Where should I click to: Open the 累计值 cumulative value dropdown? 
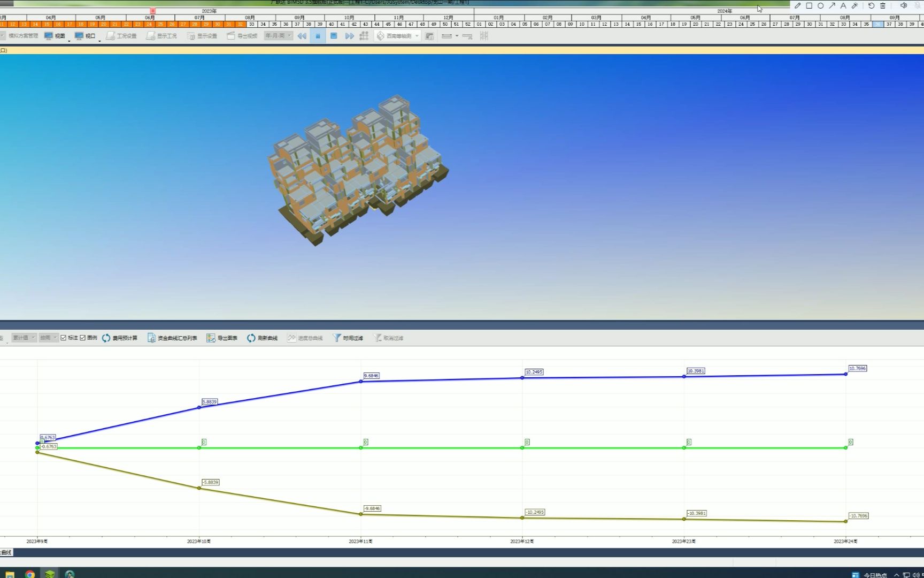pos(24,338)
